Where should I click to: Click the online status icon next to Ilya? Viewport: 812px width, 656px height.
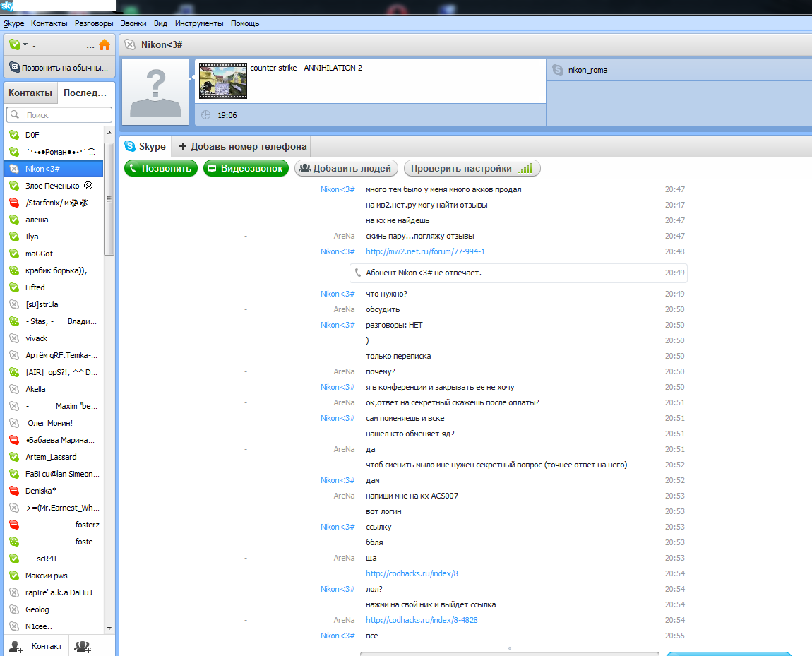coord(15,237)
